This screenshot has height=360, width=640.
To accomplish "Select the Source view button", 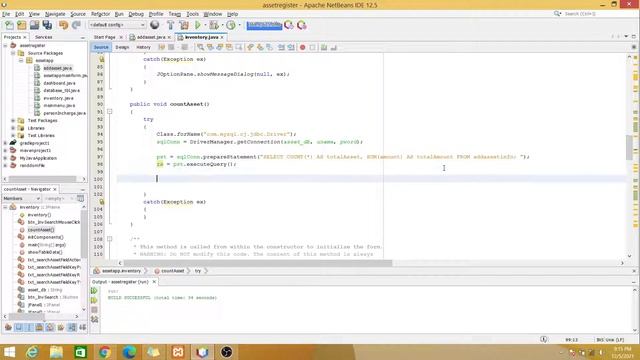I will coord(101,48).
